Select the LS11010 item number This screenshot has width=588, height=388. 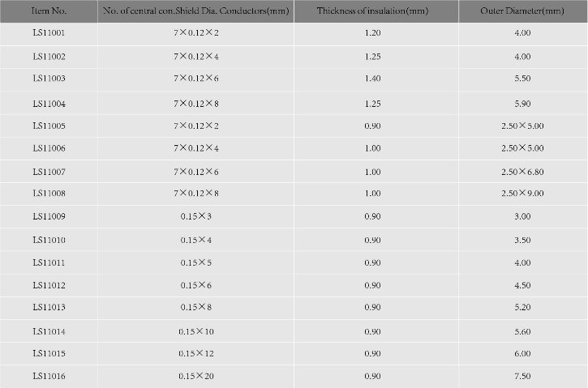(49, 240)
